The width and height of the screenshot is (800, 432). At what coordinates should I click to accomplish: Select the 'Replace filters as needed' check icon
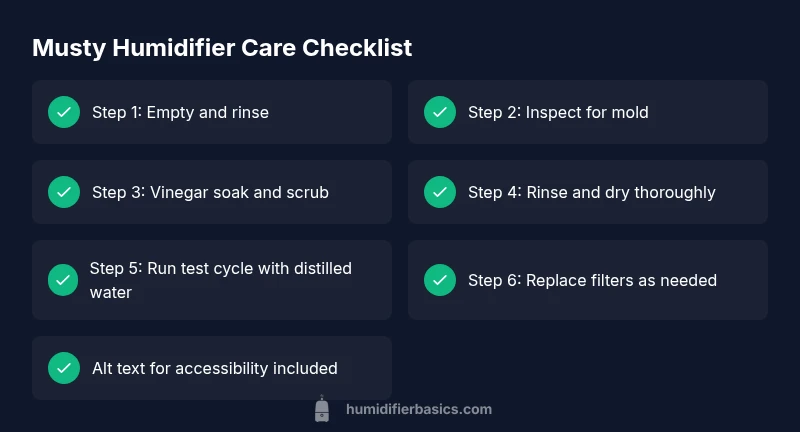(x=440, y=280)
